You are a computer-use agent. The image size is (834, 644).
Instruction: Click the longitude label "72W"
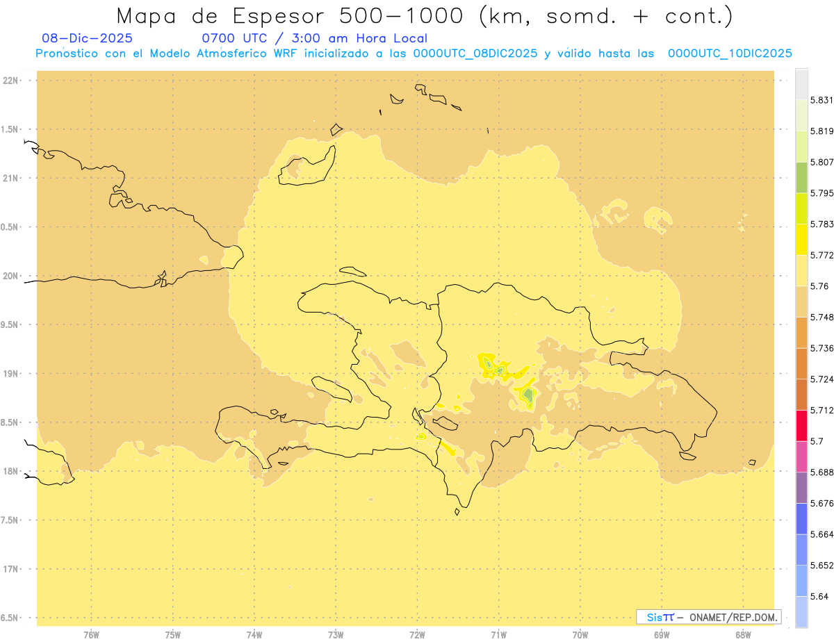point(418,635)
